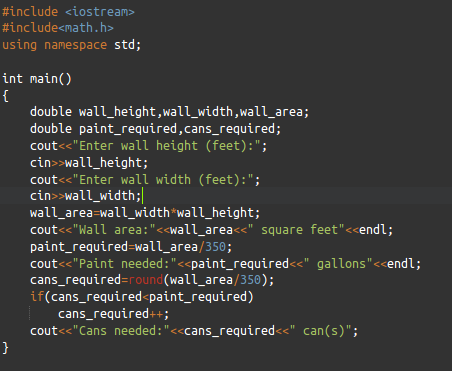Click the 'if(cans_required<paint_required)' line
The width and height of the screenshot is (452, 371).
tap(142, 297)
